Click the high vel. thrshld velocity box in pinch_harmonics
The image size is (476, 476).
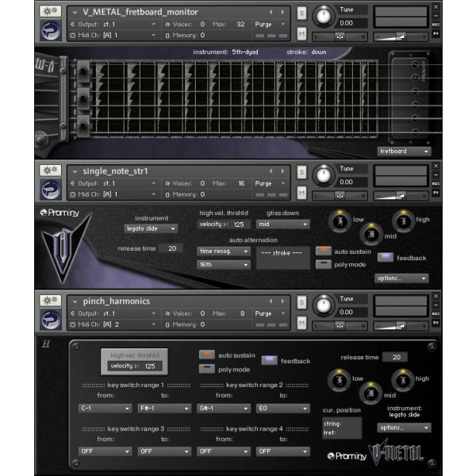tap(135, 367)
